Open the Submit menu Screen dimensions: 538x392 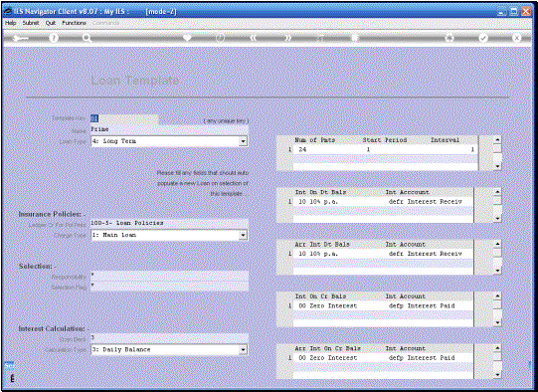[x=31, y=23]
